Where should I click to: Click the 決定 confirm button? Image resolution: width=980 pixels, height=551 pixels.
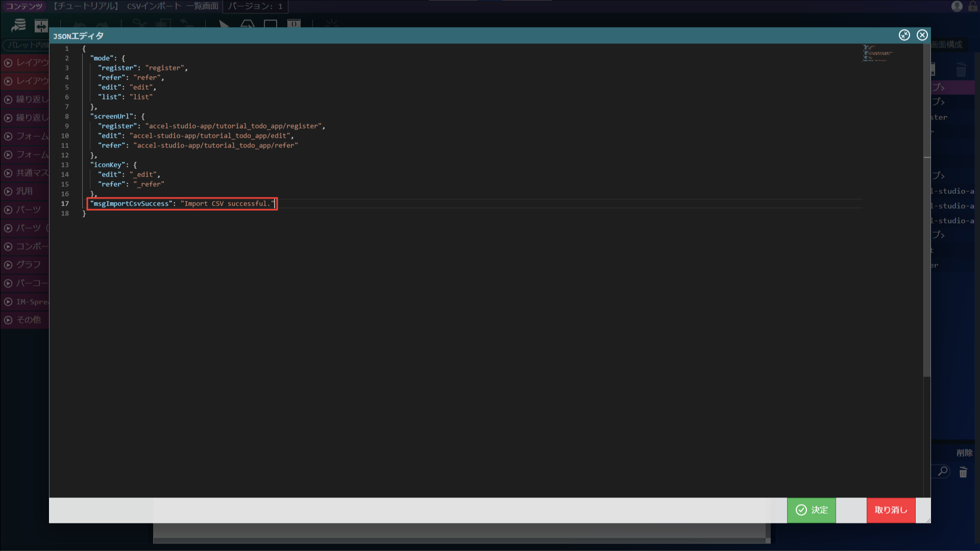tap(811, 510)
